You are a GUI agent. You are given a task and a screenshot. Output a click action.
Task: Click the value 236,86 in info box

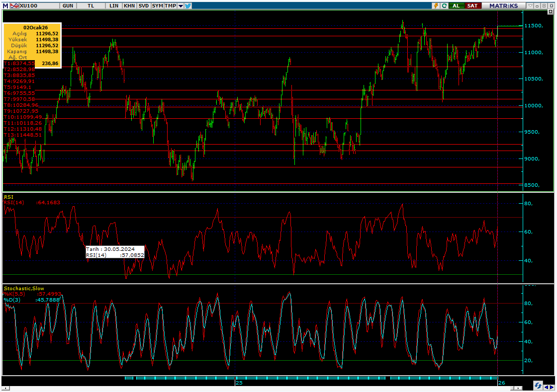coord(50,63)
